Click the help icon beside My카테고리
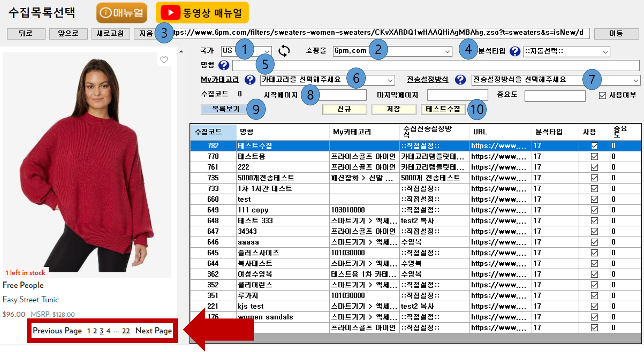This screenshot has height=352, width=644. 250,80
